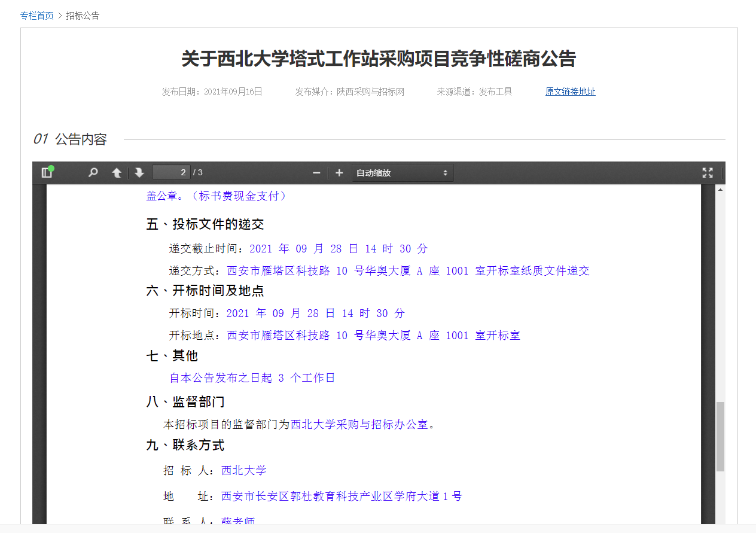
Task: Open the 自动缩放 zoom dropdown
Action: (x=402, y=173)
